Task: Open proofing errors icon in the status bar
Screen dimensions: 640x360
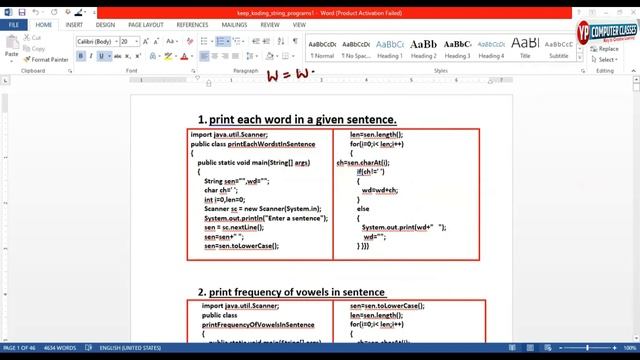Action: coord(89,348)
